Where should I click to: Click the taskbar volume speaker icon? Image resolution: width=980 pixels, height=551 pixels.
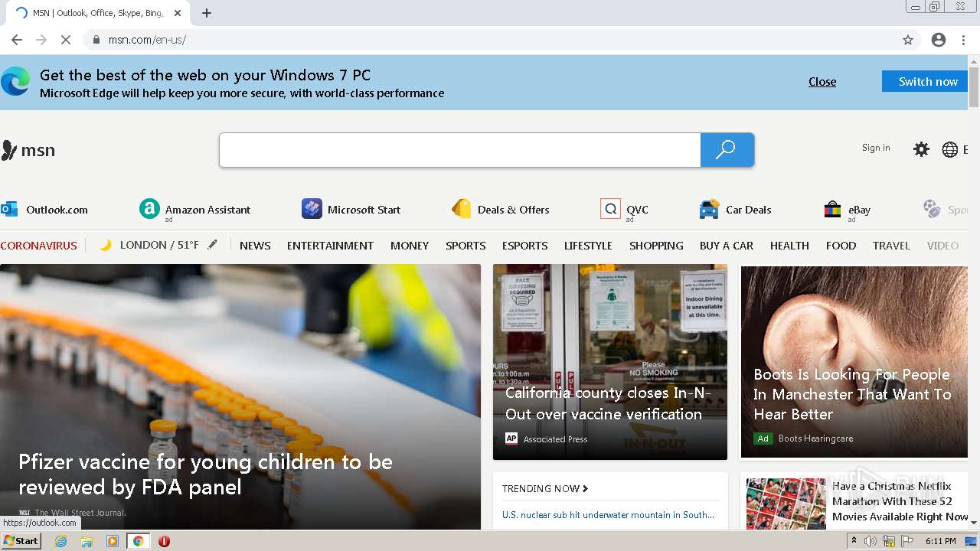click(x=871, y=541)
